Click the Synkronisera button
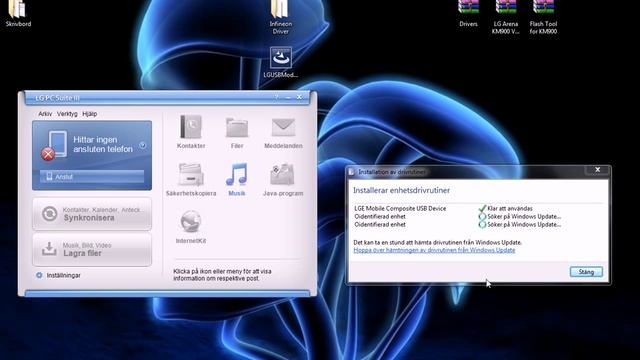The image size is (640, 360). click(x=92, y=214)
